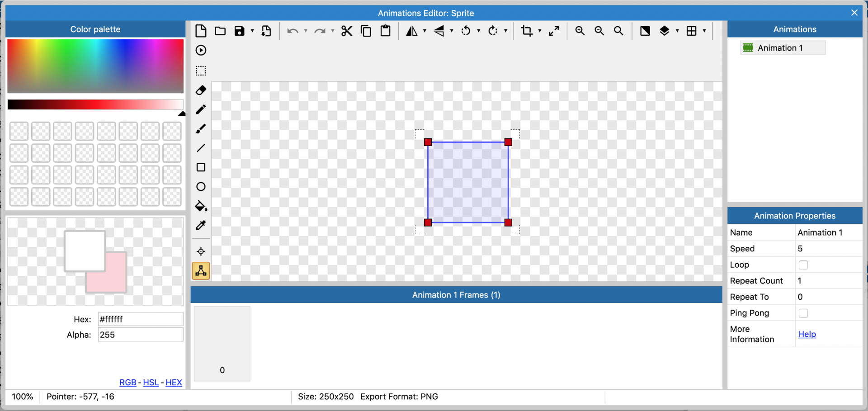Open rotate counter-clockwise dropdown arrow

[479, 31]
